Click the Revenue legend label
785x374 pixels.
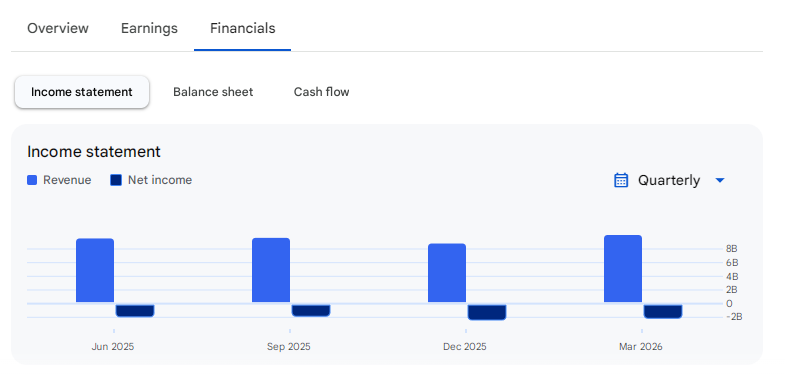(x=67, y=180)
